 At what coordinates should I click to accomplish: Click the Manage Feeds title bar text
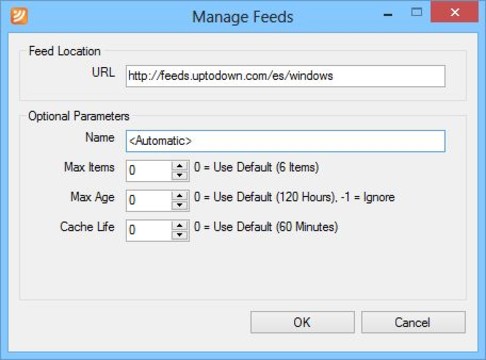[x=243, y=17]
